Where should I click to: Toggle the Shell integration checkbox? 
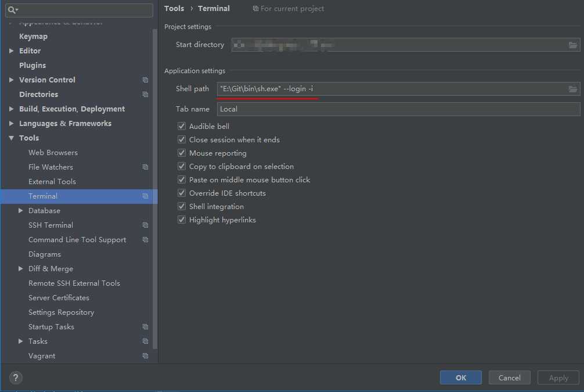pyautogui.click(x=181, y=206)
